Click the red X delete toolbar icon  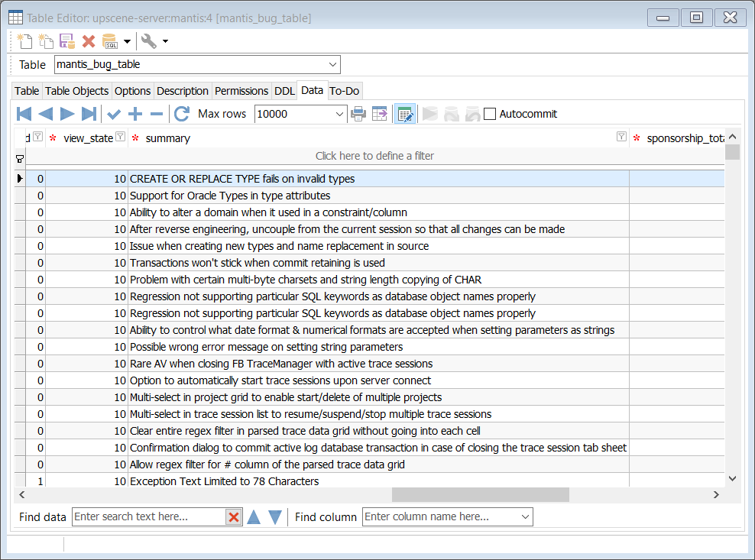point(89,41)
